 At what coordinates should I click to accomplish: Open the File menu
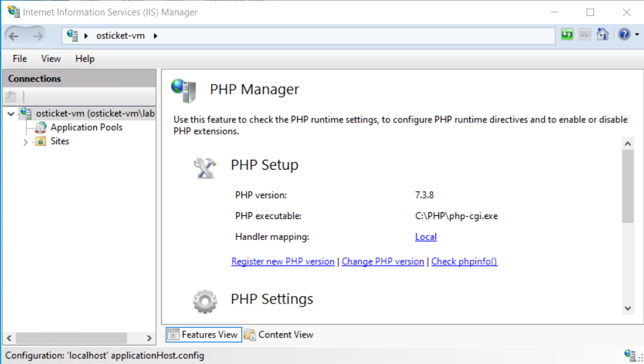[x=20, y=59]
